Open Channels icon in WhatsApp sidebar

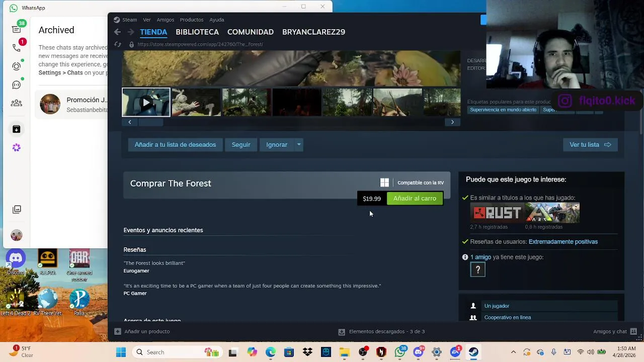click(x=17, y=85)
